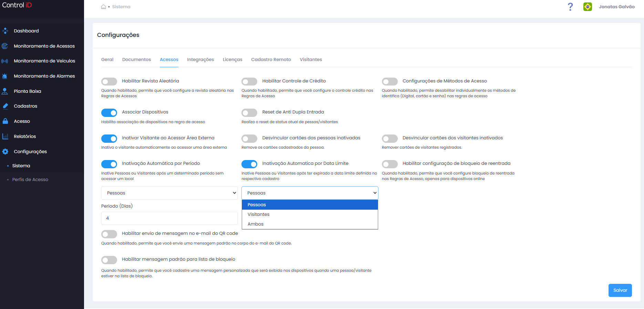Click the Dashboard sidebar icon
This screenshot has height=309, width=644.
coord(5,31)
